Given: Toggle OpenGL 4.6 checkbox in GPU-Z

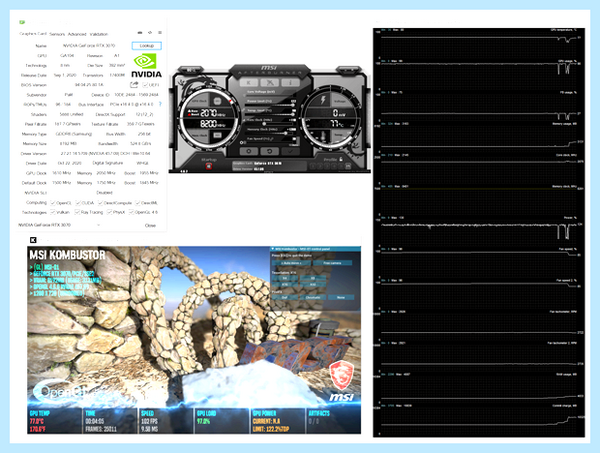Looking at the screenshot, I should coord(131,212).
